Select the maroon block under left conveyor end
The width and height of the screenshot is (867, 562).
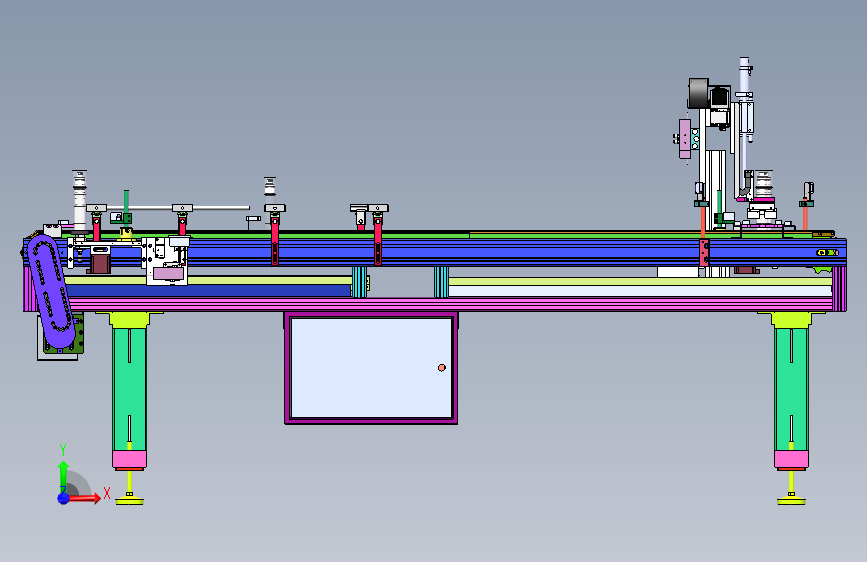coord(100,262)
